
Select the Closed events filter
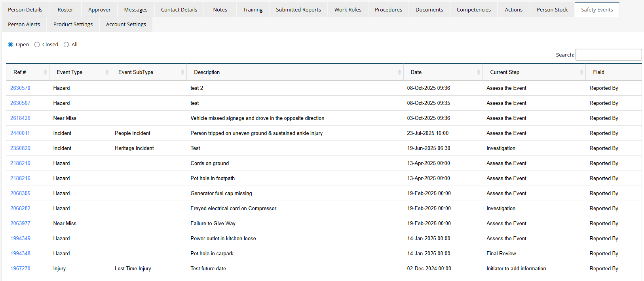(37, 45)
